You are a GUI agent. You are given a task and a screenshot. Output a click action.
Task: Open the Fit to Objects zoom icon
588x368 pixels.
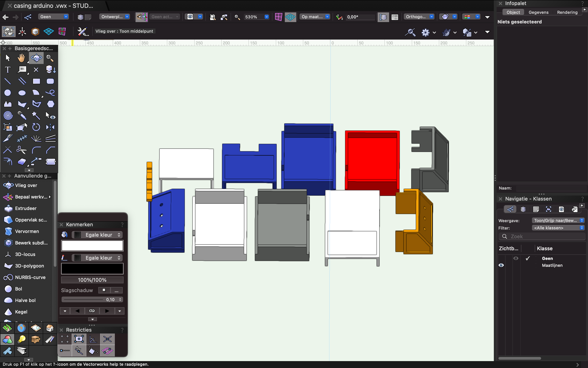tap(224, 17)
